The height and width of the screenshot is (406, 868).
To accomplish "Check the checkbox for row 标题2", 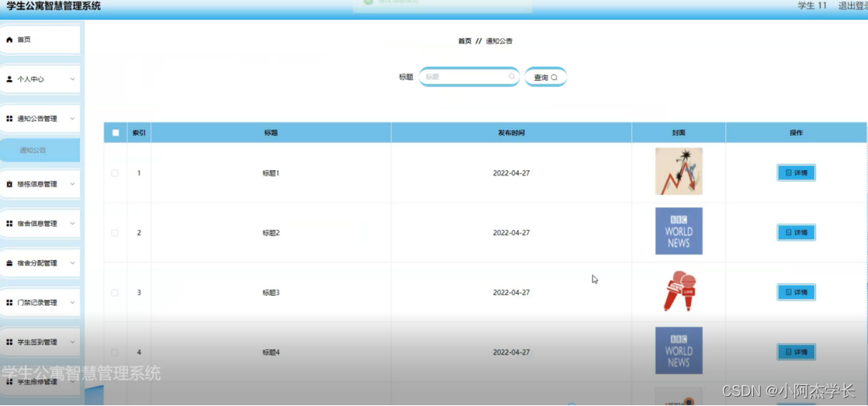I will click(115, 233).
